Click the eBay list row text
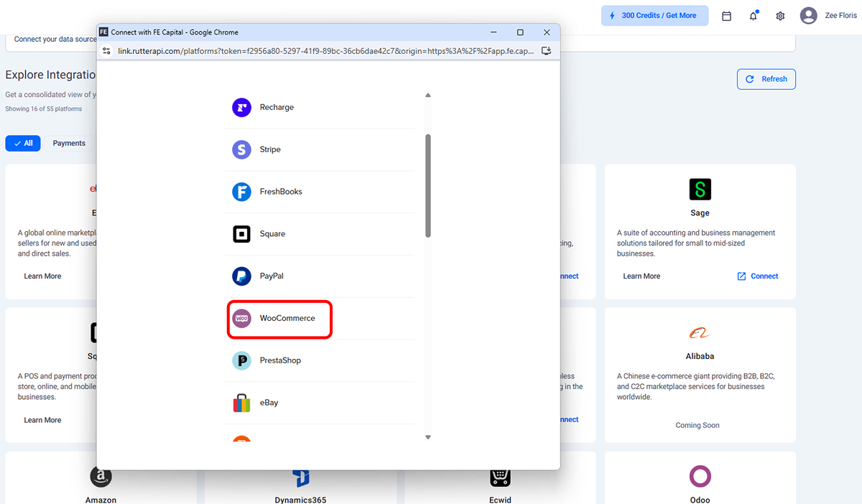The image size is (862, 504). coord(269,403)
